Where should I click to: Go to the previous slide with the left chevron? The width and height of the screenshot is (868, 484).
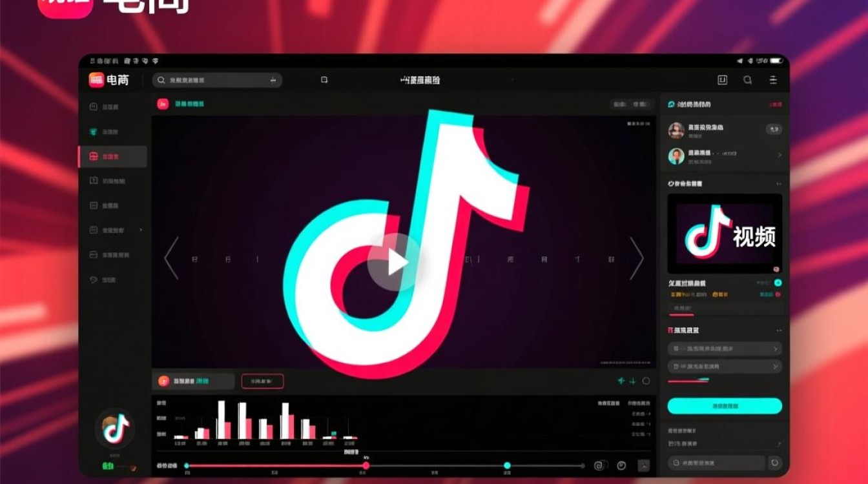tap(171, 259)
